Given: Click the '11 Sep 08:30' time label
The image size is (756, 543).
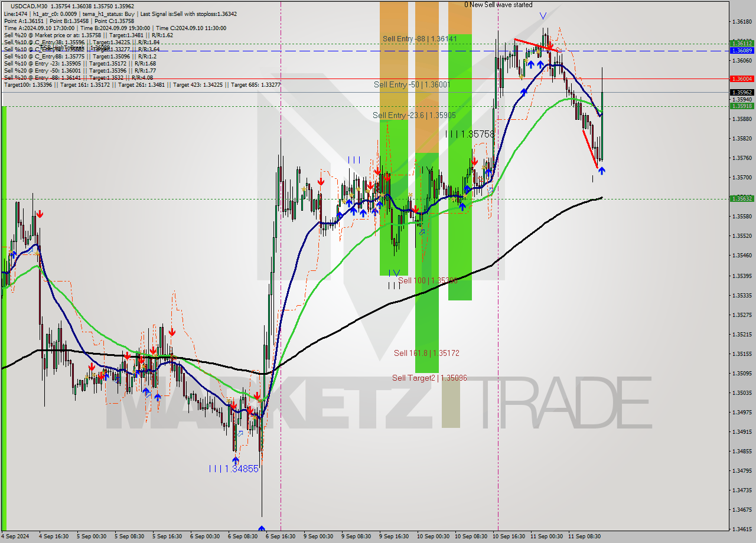Looking at the screenshot, I should 584,537.
